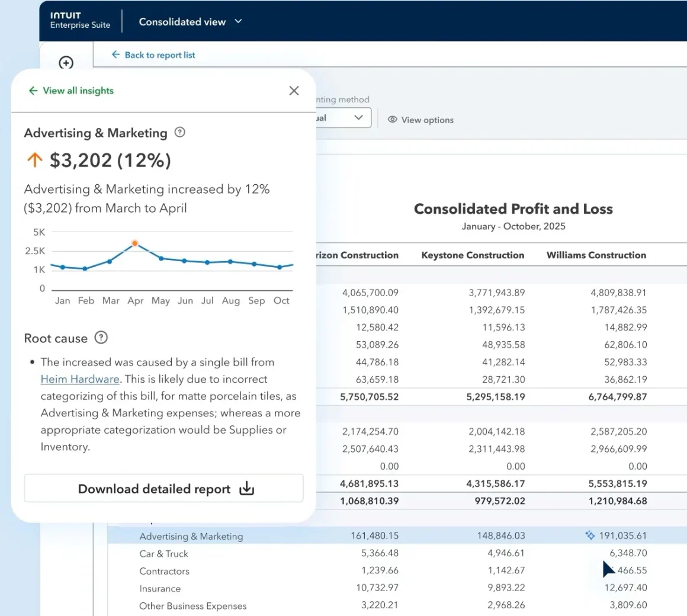Click the value 4,065,700.09
Screen dimensions: 687x616
(370, 293)
